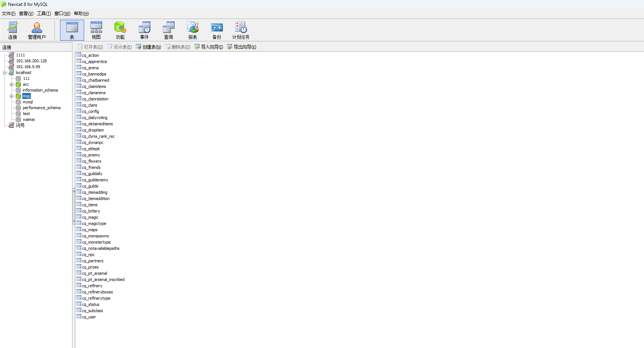Select the 视图 views toolbar icon

(x=96, y=30)
